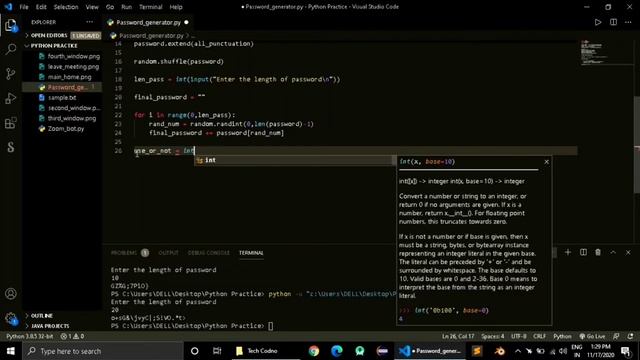Open Microsoft Edge from taskbar
The image size is (640, 360).
coord(337,351)
